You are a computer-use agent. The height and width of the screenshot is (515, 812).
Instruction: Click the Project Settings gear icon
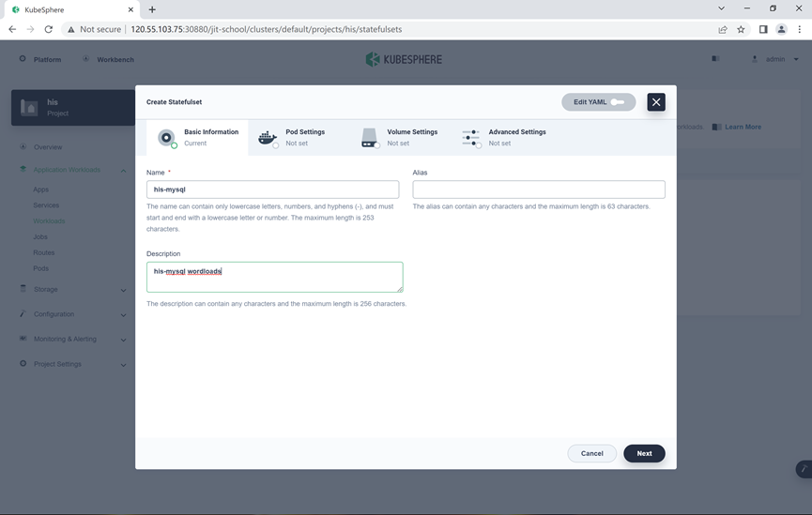pos(23,363)
